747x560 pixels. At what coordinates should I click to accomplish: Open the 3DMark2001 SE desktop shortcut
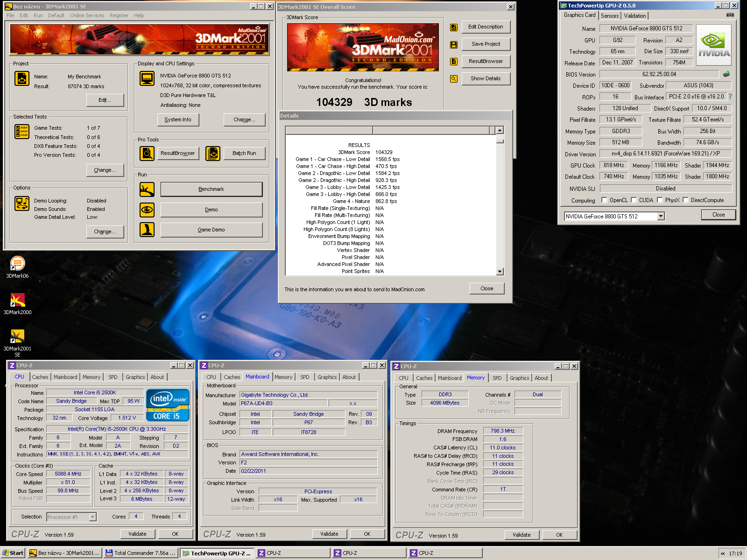(x=17, y=343)
